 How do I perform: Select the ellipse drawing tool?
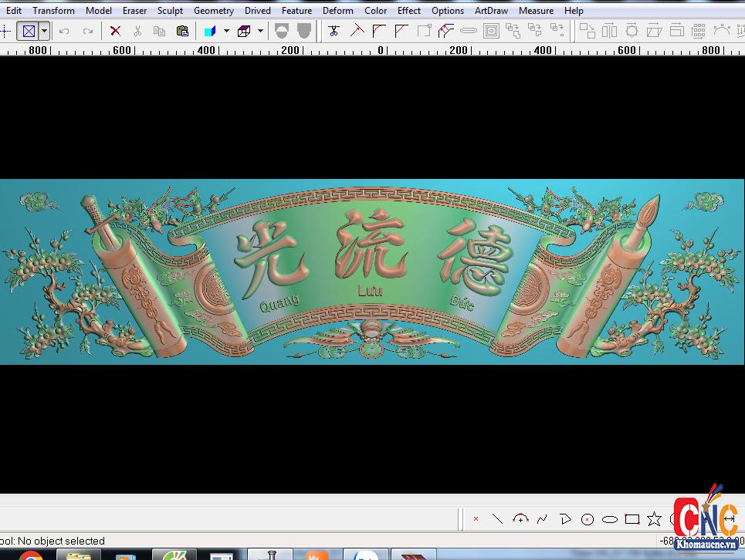pos(610,519)
